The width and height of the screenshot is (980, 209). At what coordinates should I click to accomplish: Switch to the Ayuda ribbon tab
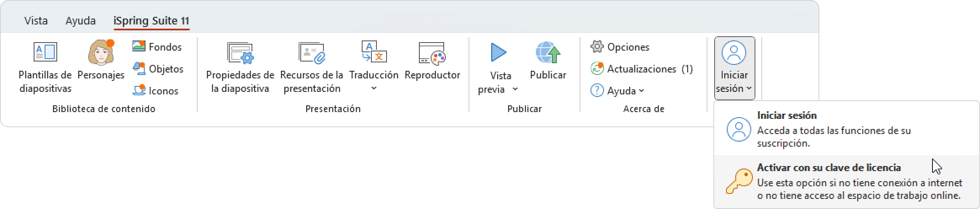80,21
